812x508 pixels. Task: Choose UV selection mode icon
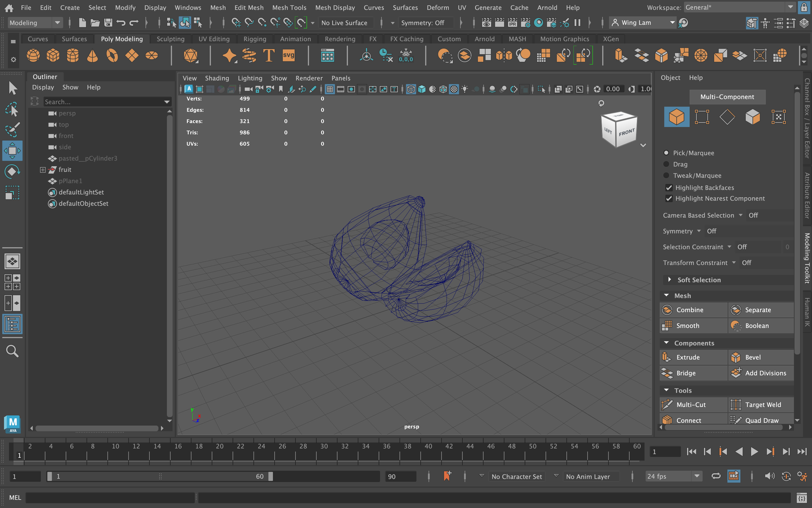pyautogui.click(x=778, y=117)
